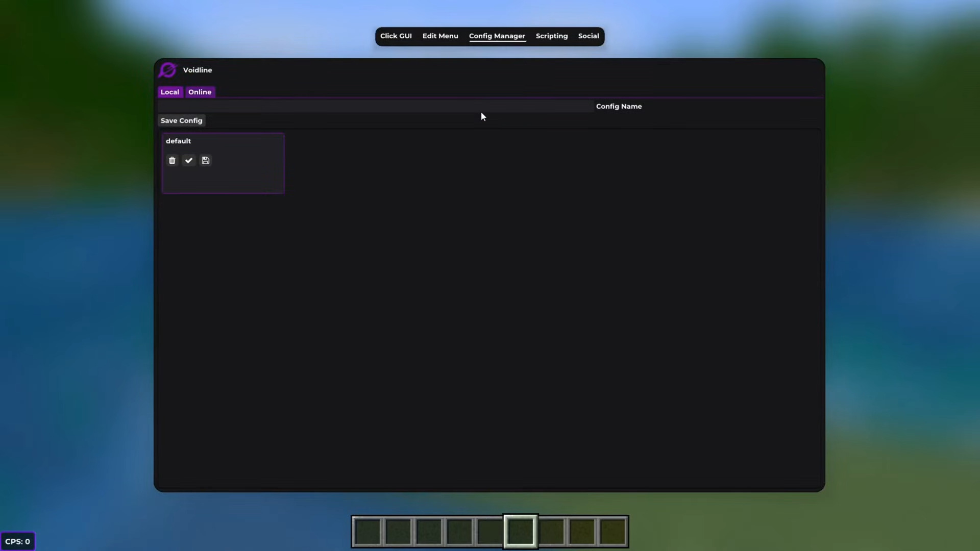Image resolution: width=980 pixels, height=551 pixels.
Task: Open the Click GUI tab
Action: pyautogui.click(x=396, y=36)
